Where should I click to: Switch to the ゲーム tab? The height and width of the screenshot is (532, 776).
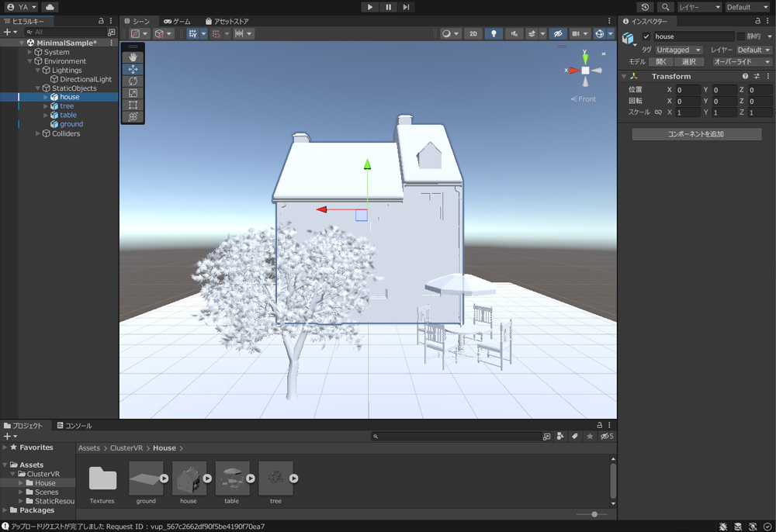(177, 22)
